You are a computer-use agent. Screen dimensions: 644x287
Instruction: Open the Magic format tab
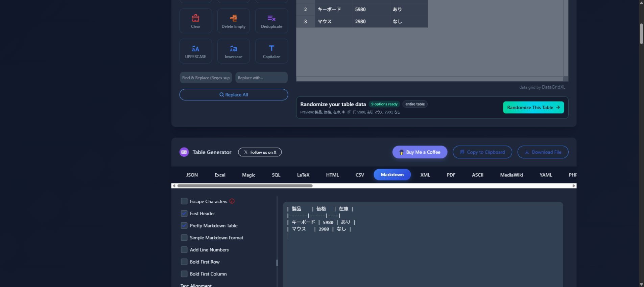pos(248,175)
